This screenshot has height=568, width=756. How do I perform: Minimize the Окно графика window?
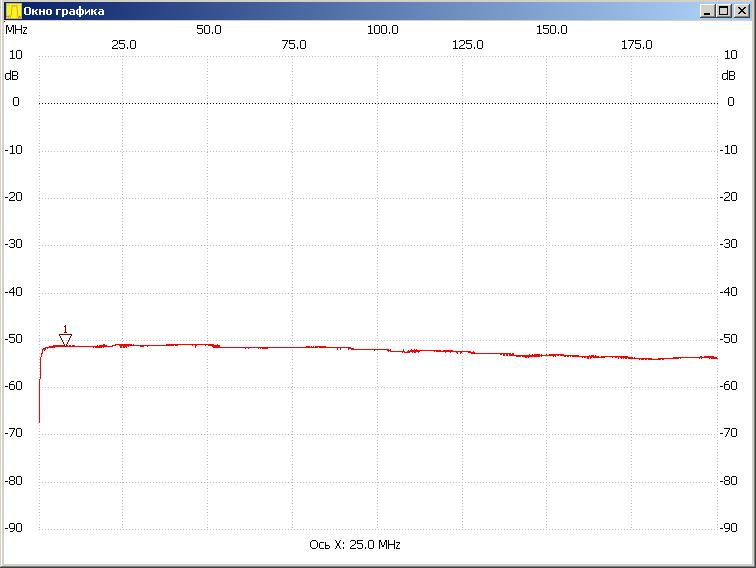click(x=707, y=11)
